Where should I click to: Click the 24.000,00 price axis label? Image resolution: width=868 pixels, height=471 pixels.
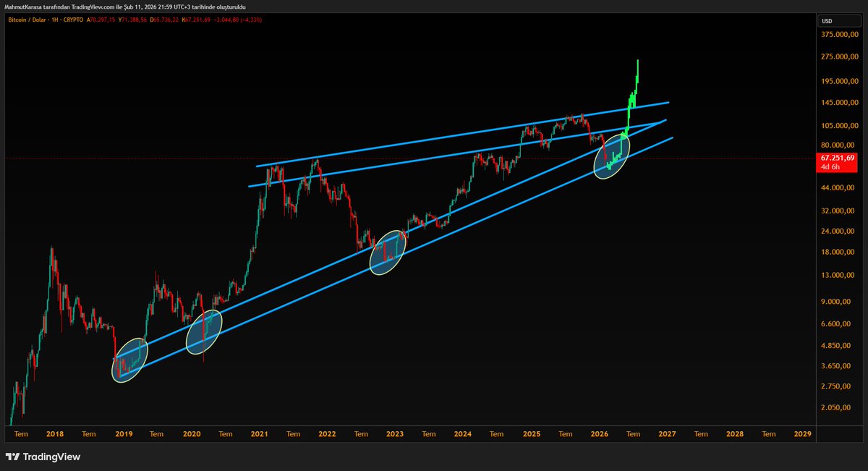click(839, 232)
